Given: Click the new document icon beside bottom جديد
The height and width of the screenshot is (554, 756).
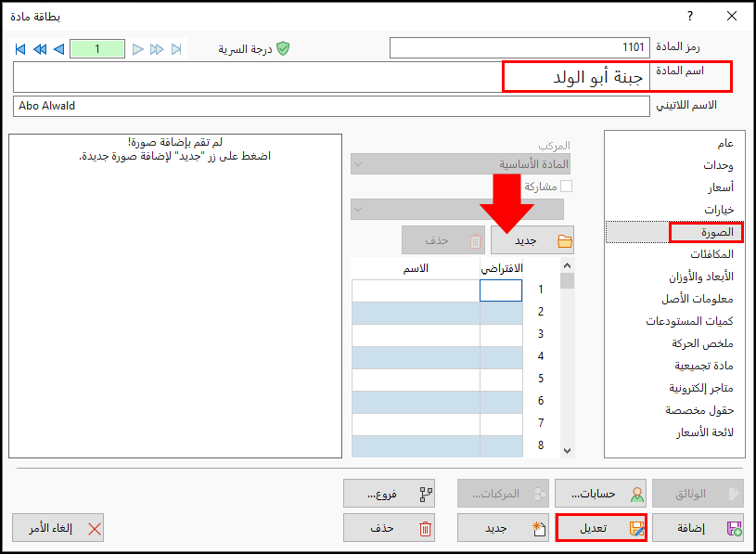Looking at the screenshot, I should pyautogui.click(x=539, y=528).
